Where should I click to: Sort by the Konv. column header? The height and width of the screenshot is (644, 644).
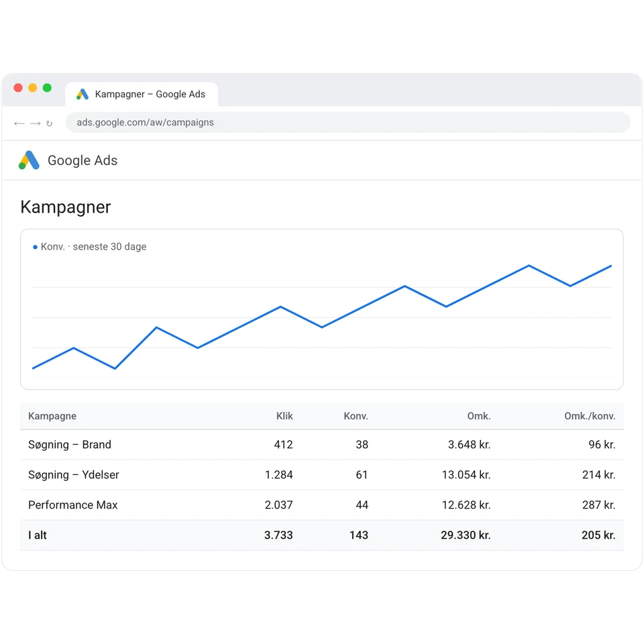pyautogui.click(x=356, y=416)
